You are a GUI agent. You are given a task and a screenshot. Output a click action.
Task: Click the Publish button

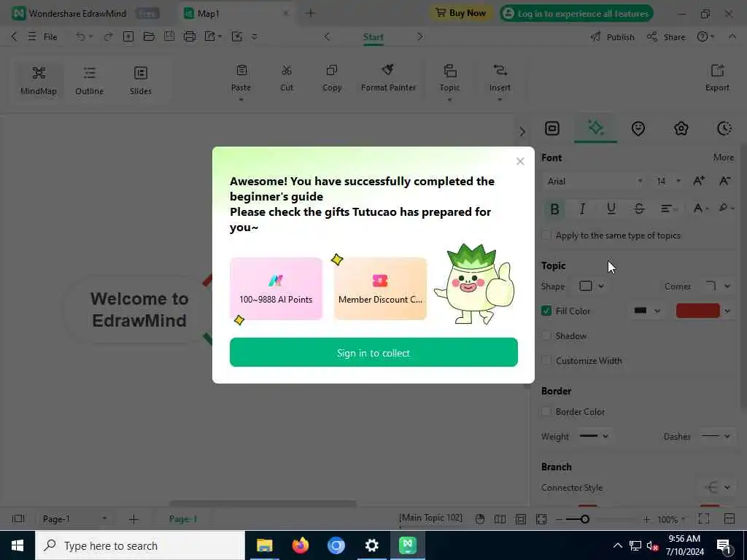(612, 37)
